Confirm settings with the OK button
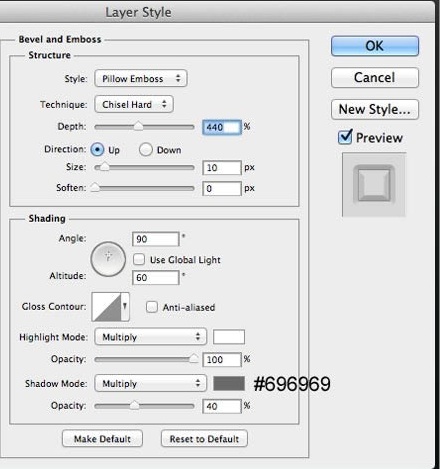Image resolution: width=440 pixels, height=469 pixels. (x=375, y=46)
